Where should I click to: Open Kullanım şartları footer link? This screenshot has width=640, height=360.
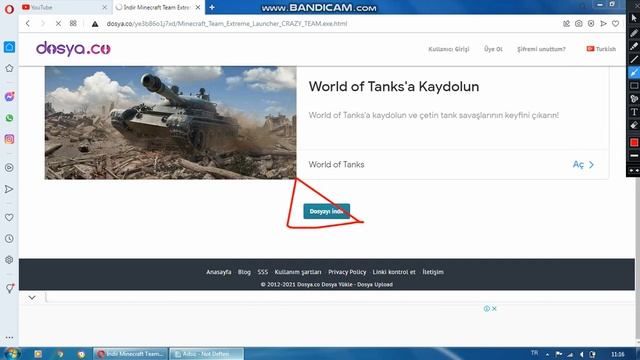pyautogui.click(x=298, y=272)
